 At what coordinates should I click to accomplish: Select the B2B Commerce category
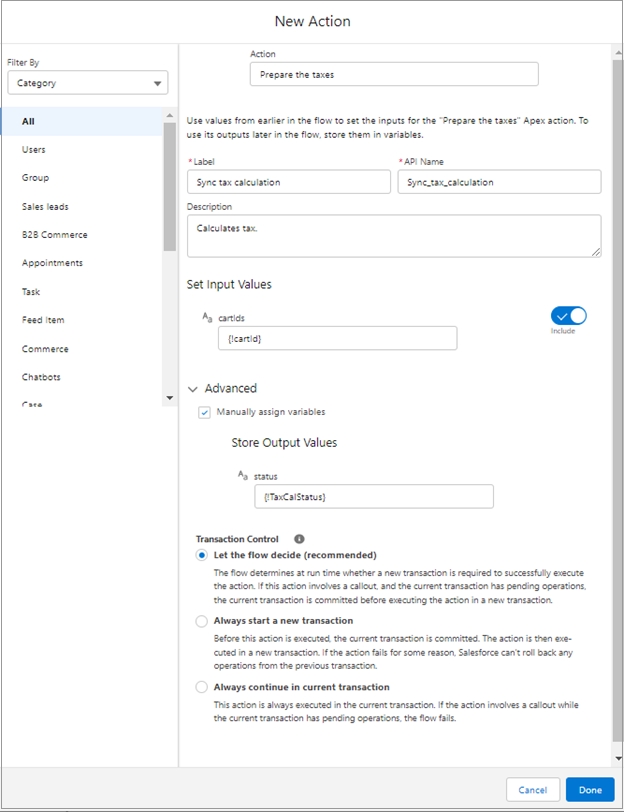pos(54,235)
